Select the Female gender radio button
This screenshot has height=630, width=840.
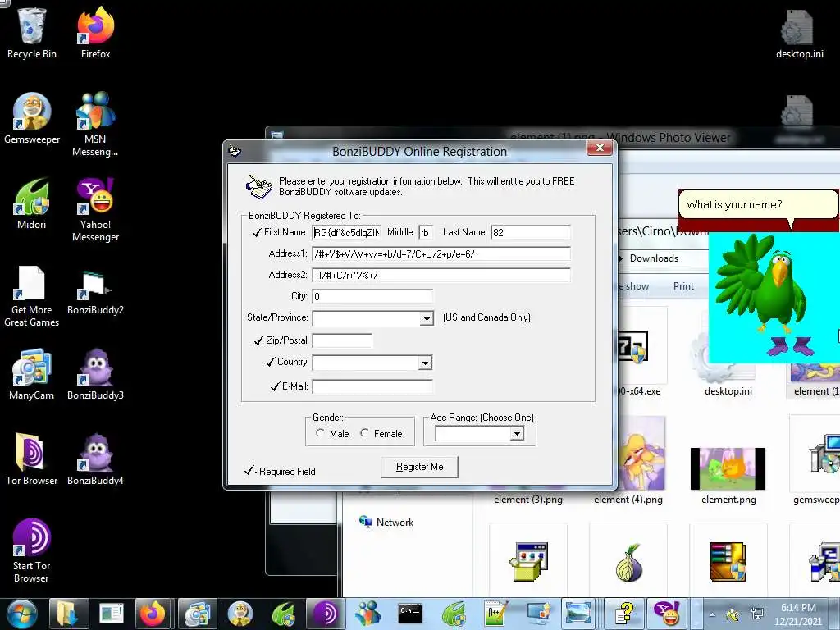click(365, 433)
